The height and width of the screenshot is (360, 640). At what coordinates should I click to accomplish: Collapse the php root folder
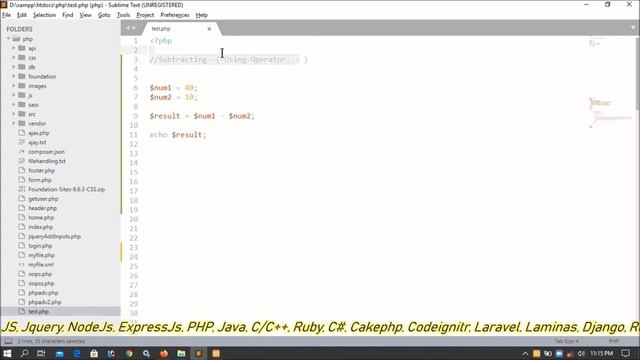[8, 39]
